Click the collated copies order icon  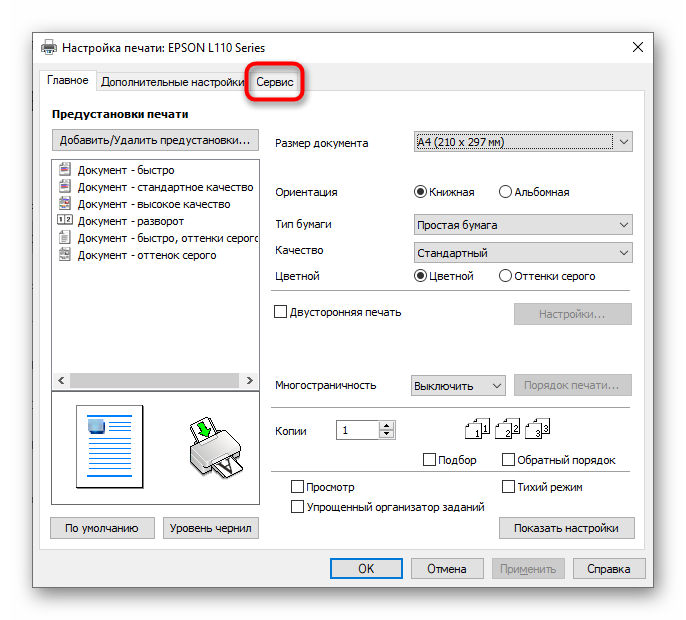[x=509, y=429]
